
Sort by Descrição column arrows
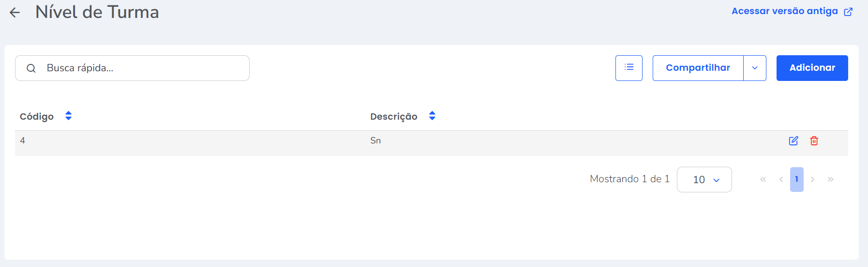coord(432,116)
